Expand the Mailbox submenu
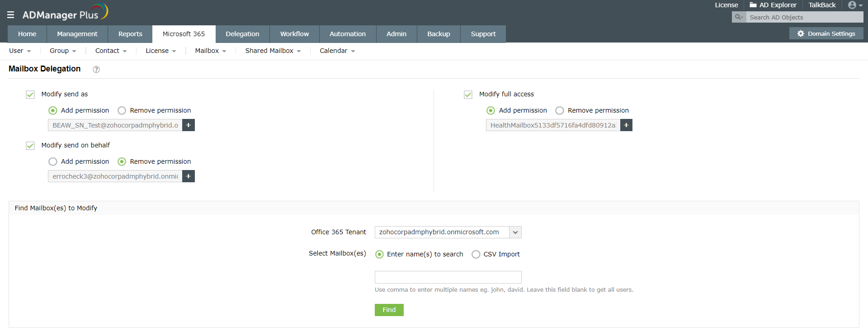Viewport: 868px width, 336px height. (211, 51)
